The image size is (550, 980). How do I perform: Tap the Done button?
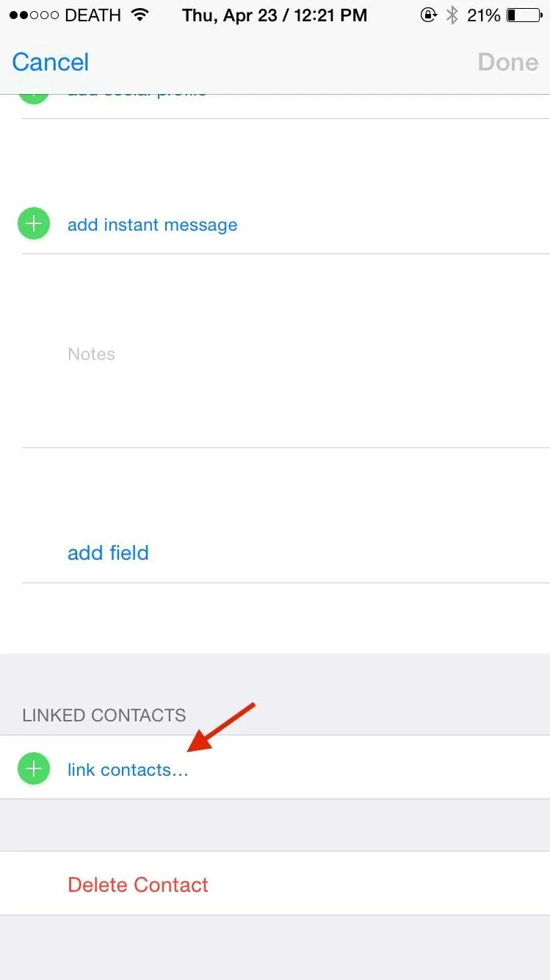(508, 62)
